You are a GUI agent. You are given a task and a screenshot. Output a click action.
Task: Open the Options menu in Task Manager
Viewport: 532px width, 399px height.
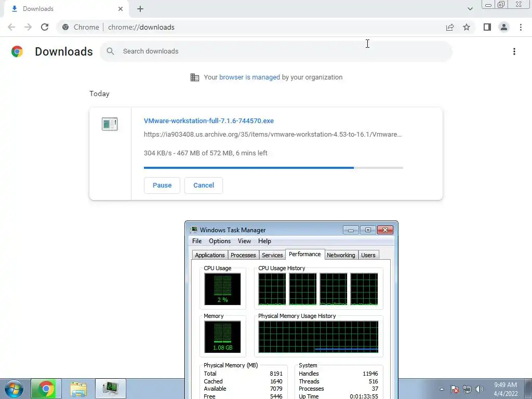click(220, 241)
